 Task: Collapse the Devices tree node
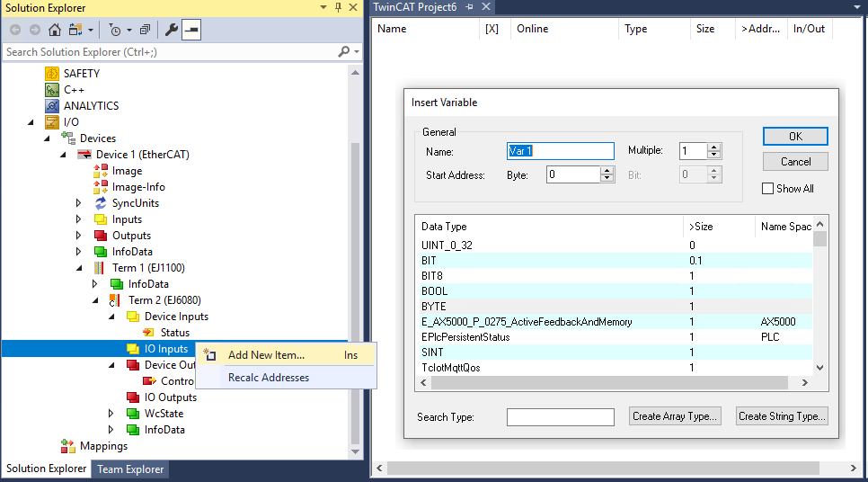(47, 138)
